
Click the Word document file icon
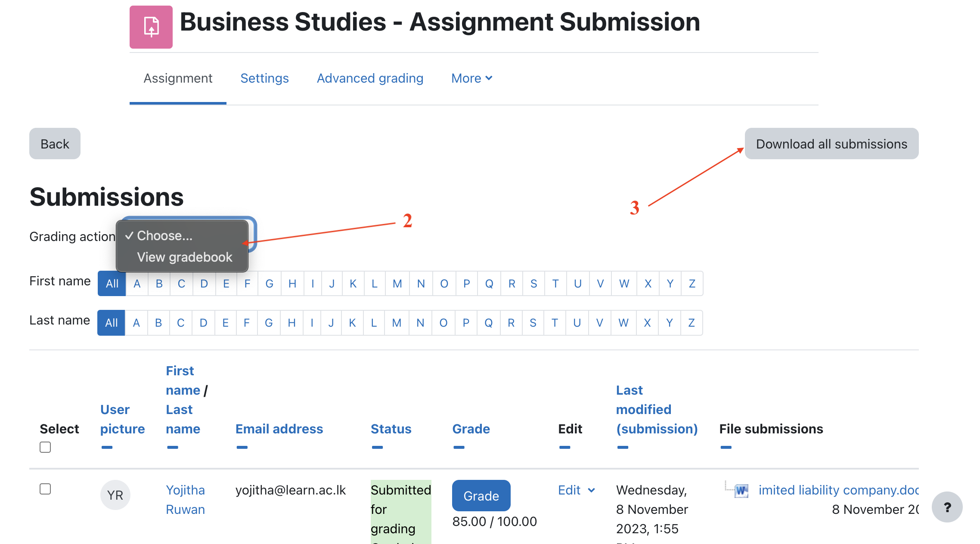click(x=741, y=490)
